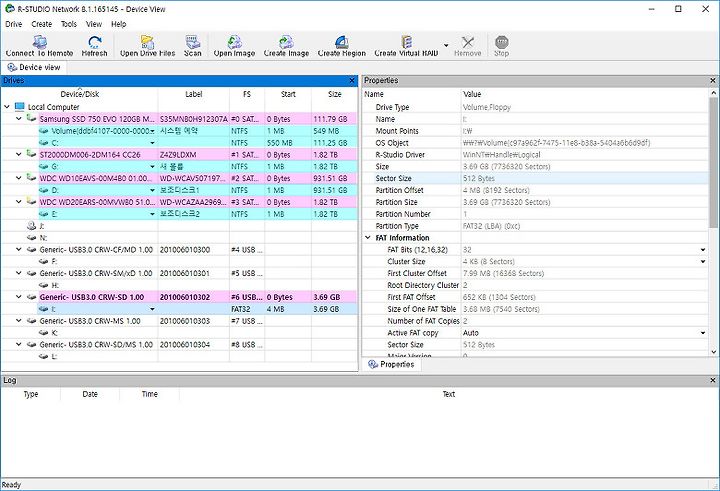Switch to the Device view tab
The image size is (720, 491).
[x=34, y=68]
